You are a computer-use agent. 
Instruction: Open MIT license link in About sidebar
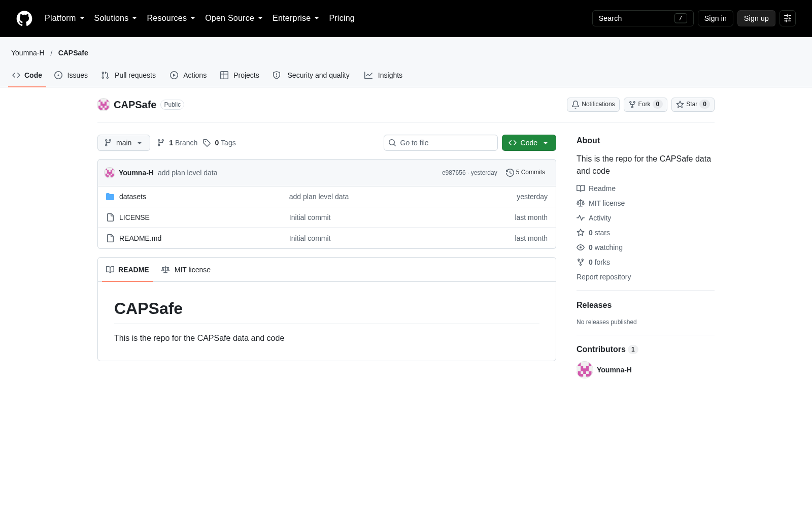pyautogui.click(x=600, y=203)
